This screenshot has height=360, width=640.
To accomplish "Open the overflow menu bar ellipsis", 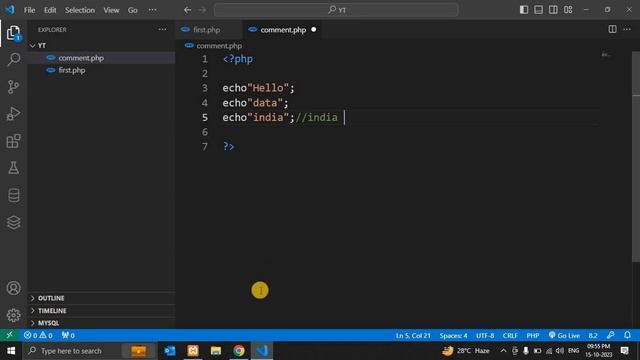I will [152, 10].
